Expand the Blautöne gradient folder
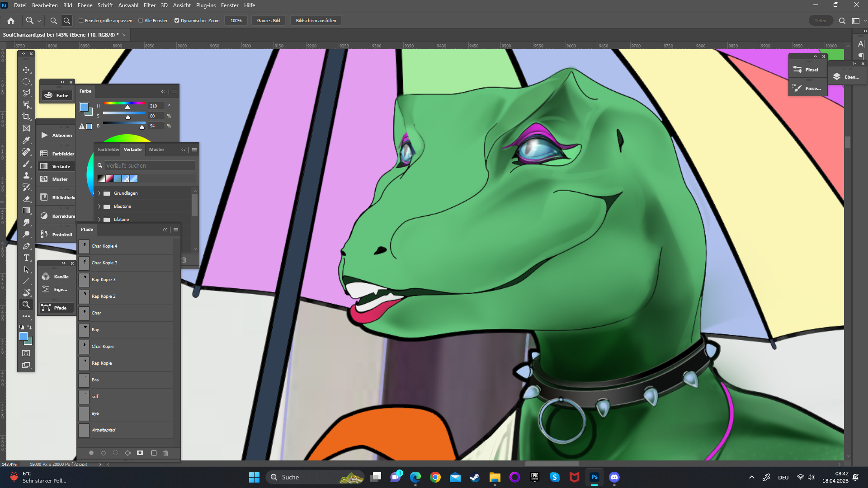Viewport: 868px width, 488px height. point(99,206)
